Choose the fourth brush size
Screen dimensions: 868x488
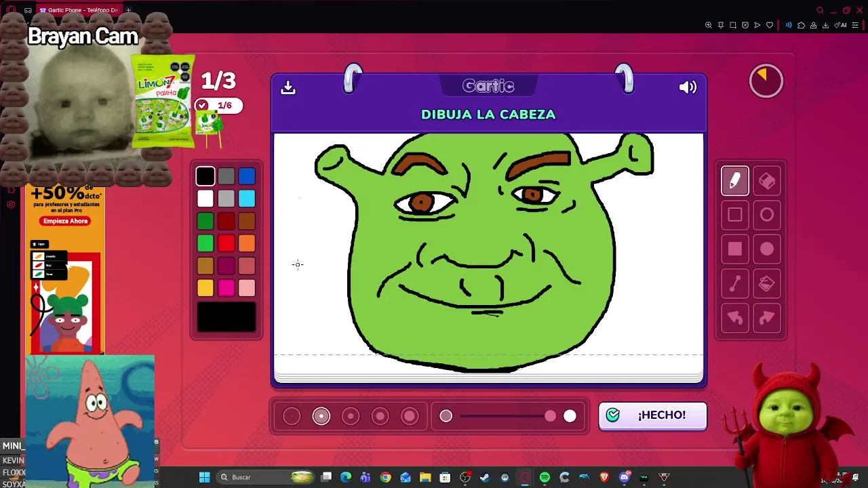point(380,416)
